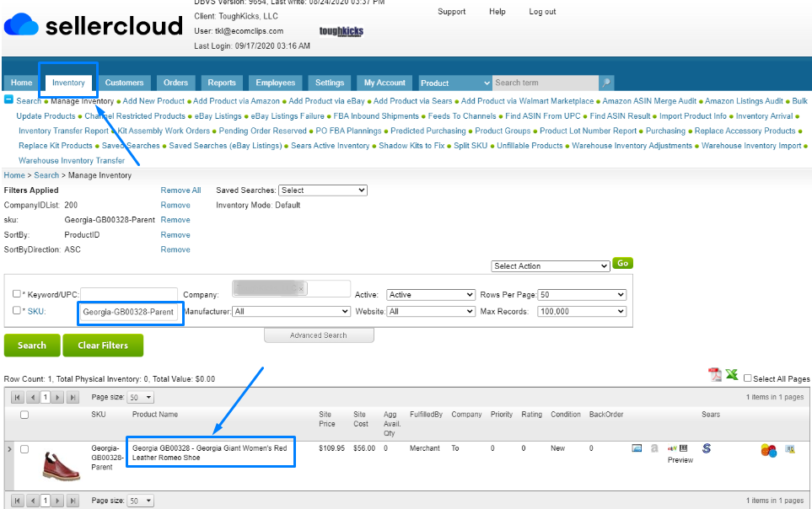Open the Reports tab

222,83
